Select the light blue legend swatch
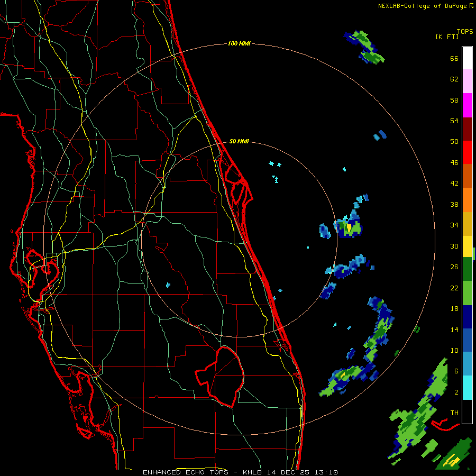Image resolution: width=476 pixels, height=476 pixels. [x=467, y=364]
